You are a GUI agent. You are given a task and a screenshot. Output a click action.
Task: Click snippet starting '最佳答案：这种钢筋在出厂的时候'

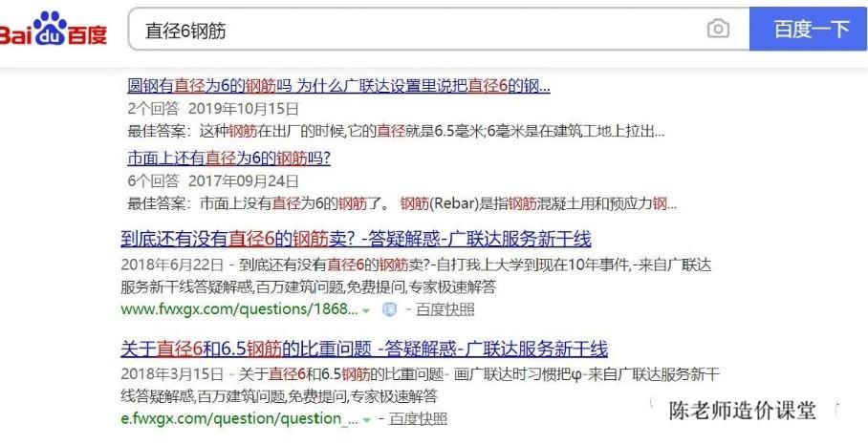point(396,132)
